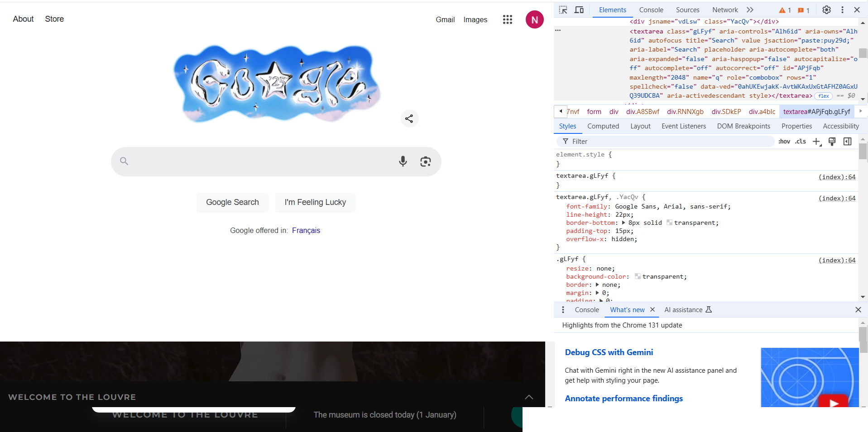This screenshot has height=432, width=868.
Task: Open DevTools warnings count indicator
Action: coord(785,10)
